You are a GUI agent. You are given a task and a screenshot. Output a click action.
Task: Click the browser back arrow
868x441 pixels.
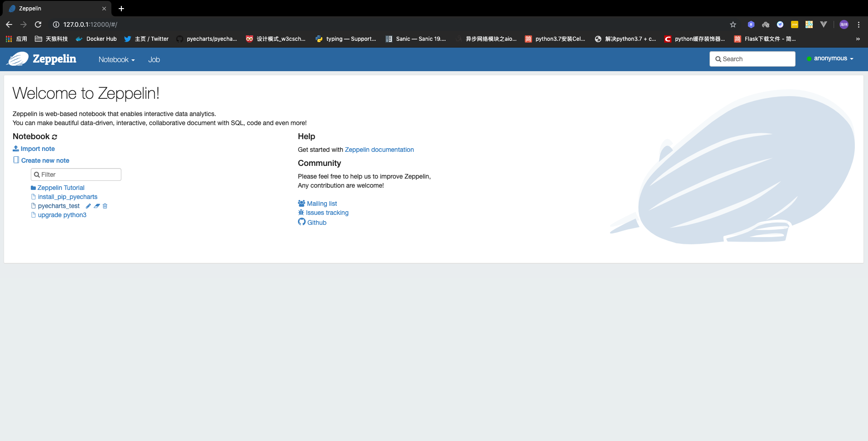tap(9, 24)
